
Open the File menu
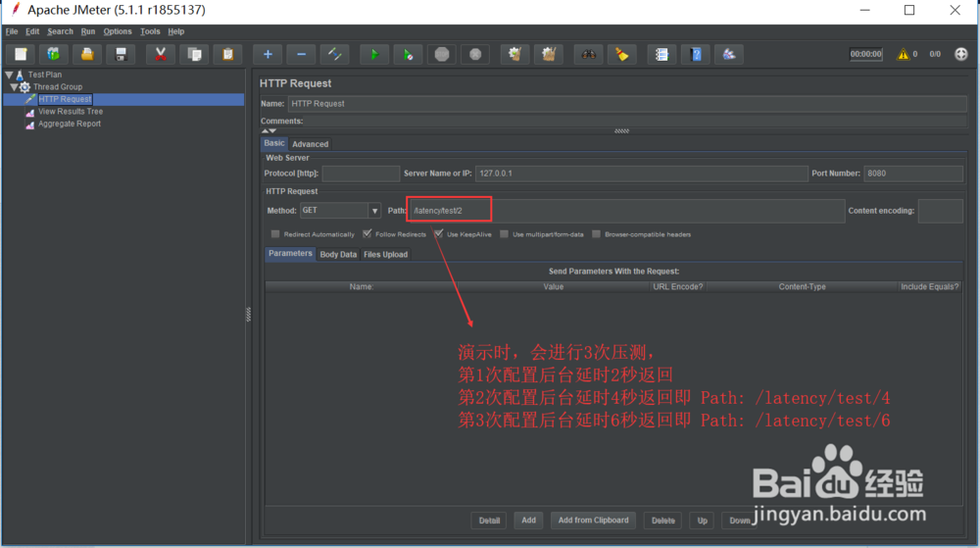pyautogui.click(x=12, y=31)
